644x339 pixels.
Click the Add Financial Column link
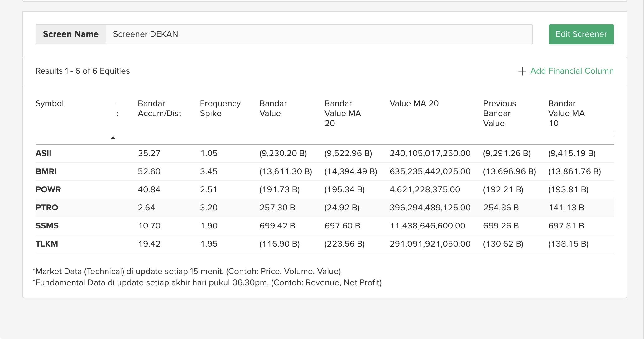pyautogui.click(x=572, y=71)
